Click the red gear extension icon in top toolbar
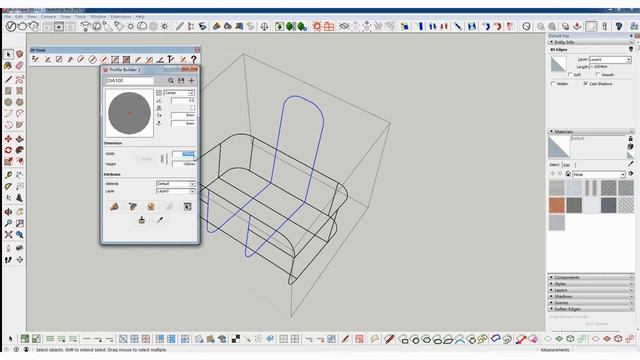640x360 pixels. (317, 27)
